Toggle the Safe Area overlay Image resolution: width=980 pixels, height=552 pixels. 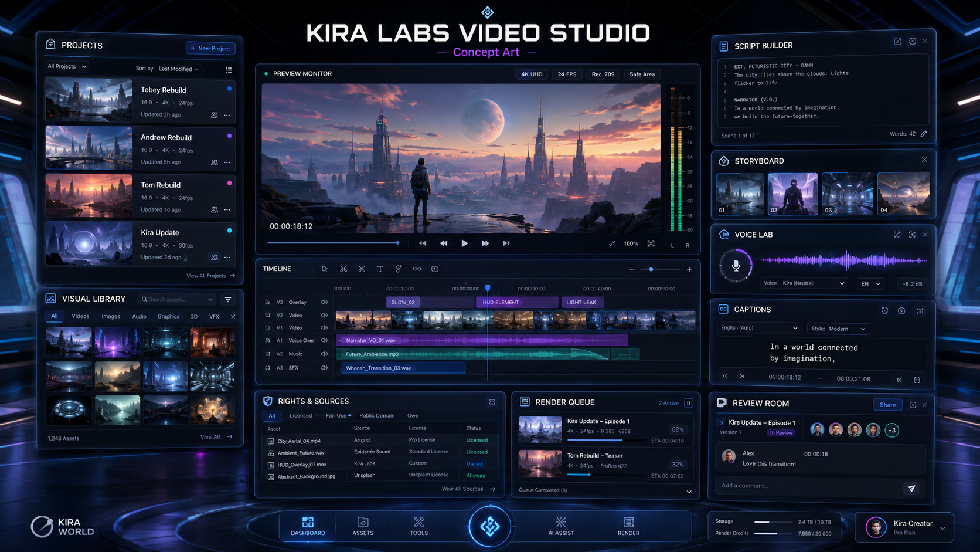642,74
